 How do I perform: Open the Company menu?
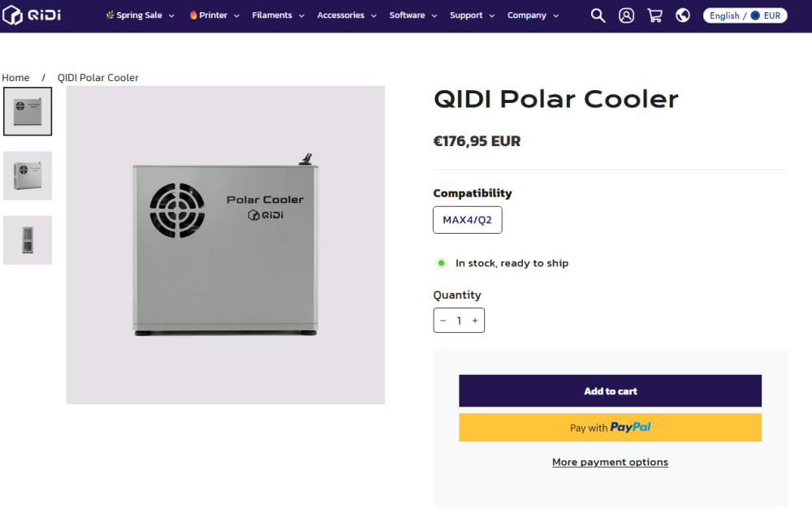(x=528, y=15)
